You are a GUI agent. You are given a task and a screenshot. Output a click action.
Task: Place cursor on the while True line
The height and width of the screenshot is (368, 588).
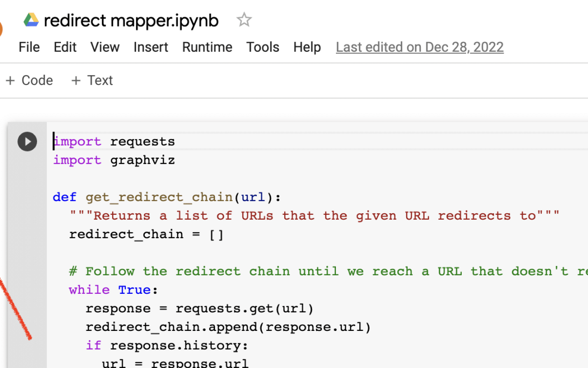pos(113,289)
